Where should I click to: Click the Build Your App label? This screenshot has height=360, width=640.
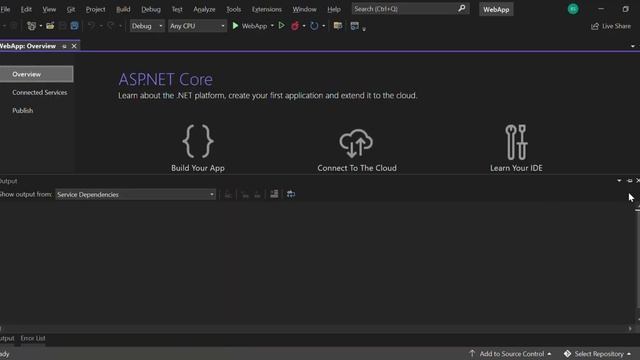(x=198, y=168)
